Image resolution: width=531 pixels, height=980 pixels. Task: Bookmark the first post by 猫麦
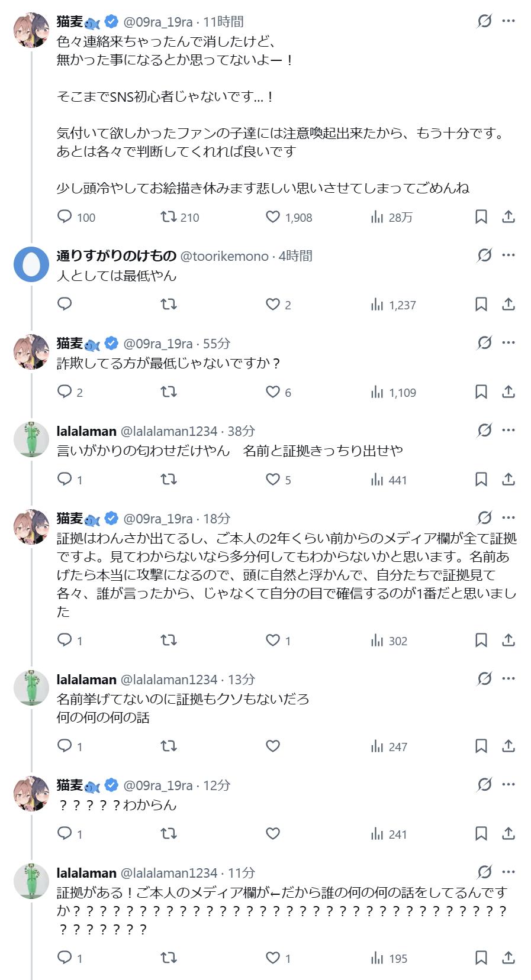coord(481,217)
